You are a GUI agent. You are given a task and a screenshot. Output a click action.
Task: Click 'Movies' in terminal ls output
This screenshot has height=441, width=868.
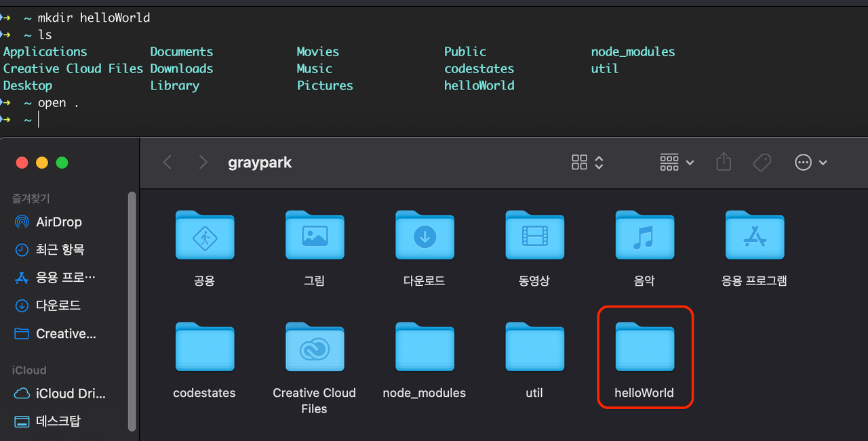317,52
